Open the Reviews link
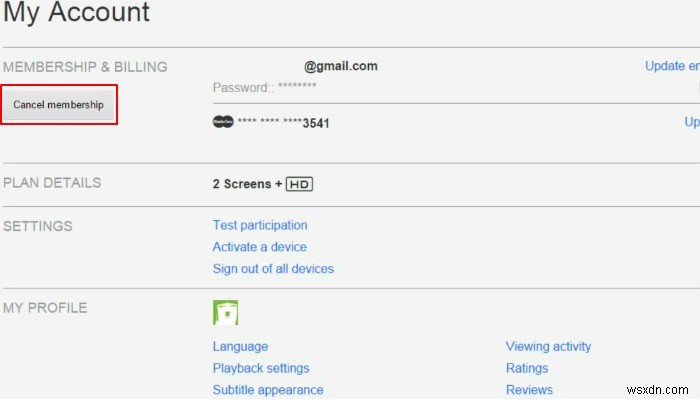Screen dimensions: 700x400 point(529,390)
